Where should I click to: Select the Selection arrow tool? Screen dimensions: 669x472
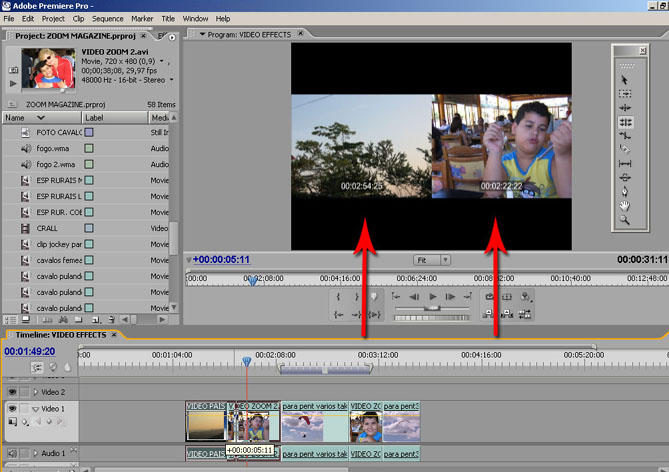pos(625,79)
